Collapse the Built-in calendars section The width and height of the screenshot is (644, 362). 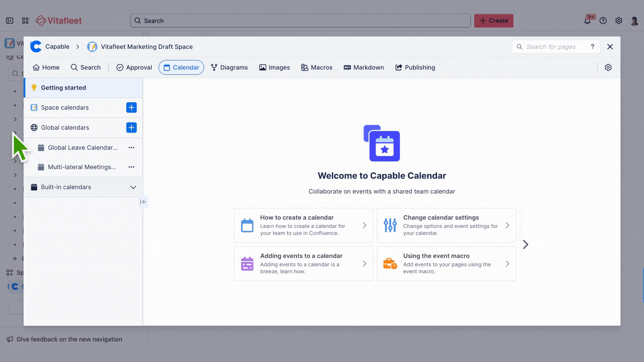point(133,187)
